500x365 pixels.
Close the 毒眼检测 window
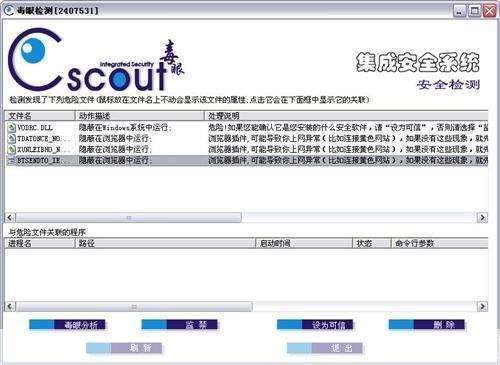coord(489,11)
